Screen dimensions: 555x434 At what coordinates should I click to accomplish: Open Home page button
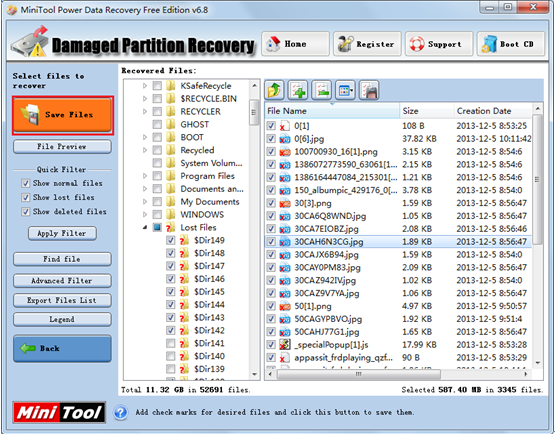[296, 44]
